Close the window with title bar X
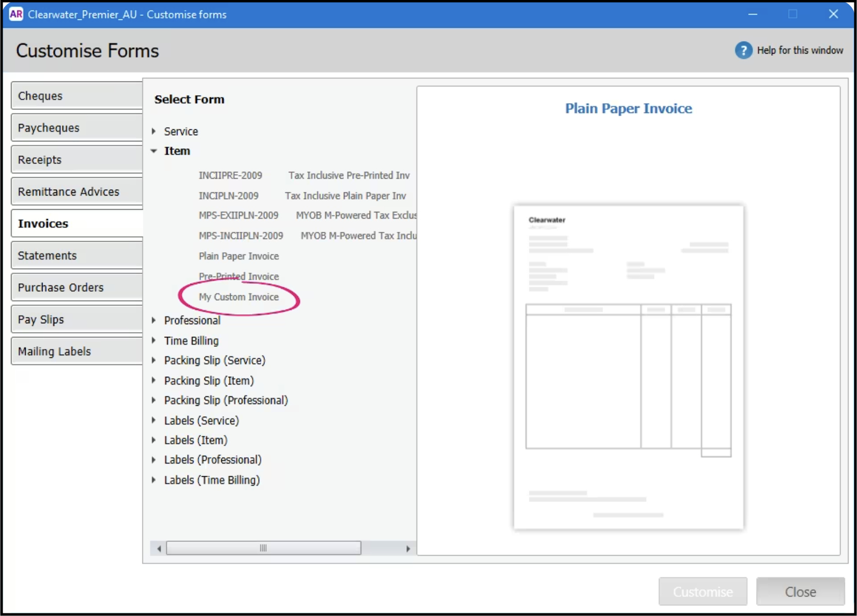 click(x=833, y=14)
